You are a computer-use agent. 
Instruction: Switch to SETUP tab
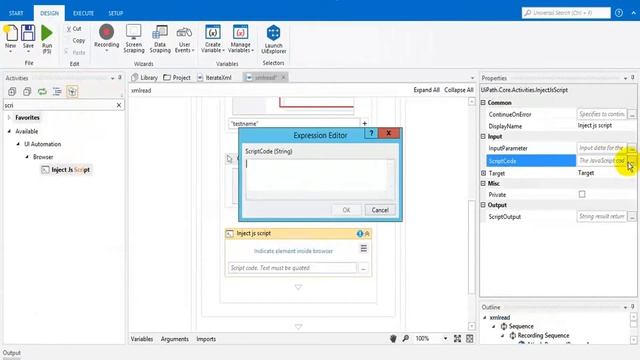[x=116, y=13]
